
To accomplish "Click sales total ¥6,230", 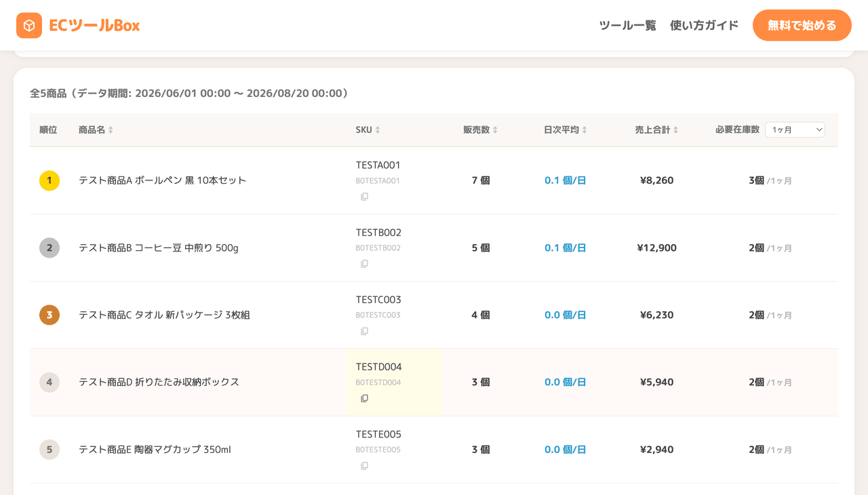I will [656, 315].
